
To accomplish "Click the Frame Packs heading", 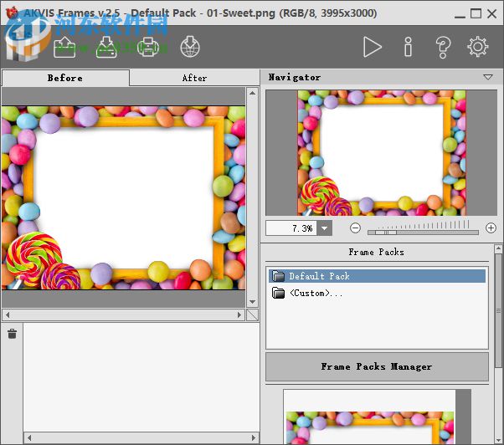I will pyautogui.click(x=377, y=252).
